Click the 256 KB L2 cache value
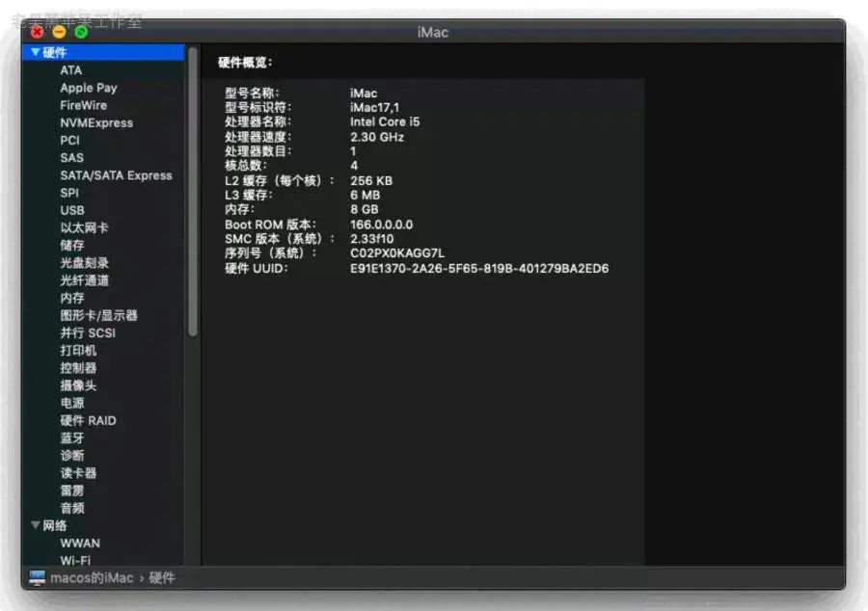The image size is (868, 611). tap(371, 180)
